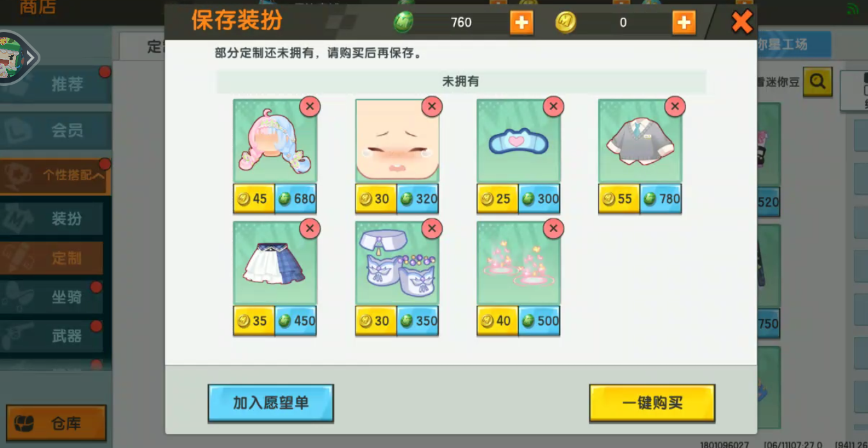Buy hair with 45 gold coins

click(254, 199)
